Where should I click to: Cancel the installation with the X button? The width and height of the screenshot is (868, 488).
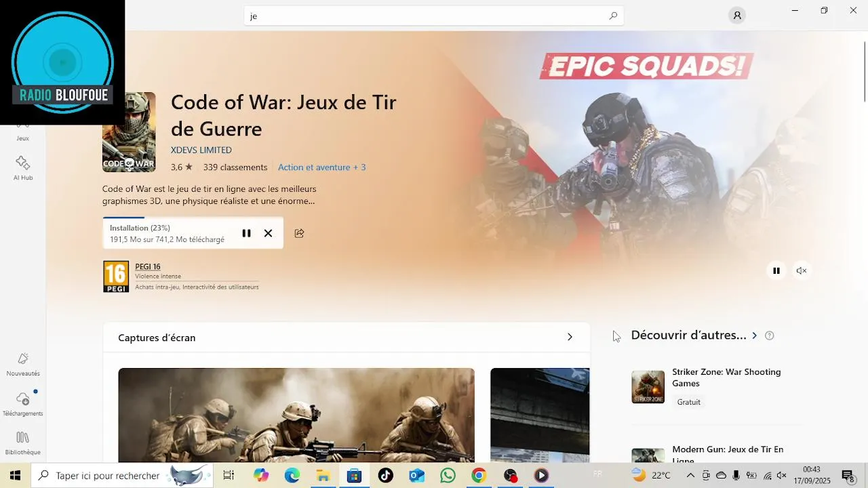269,233
